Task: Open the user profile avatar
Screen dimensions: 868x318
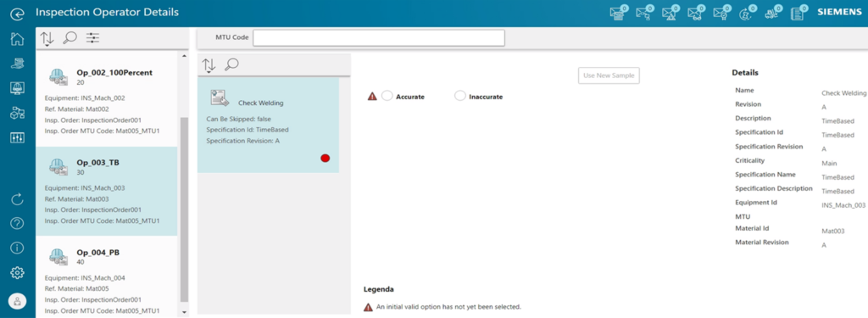Action: click(17, 301)
